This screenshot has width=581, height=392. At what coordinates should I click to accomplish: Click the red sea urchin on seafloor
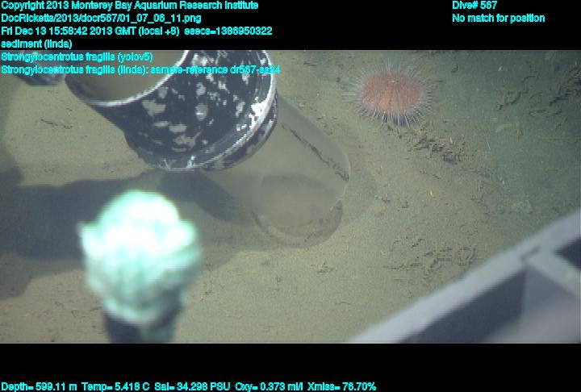tap(390, 95)
